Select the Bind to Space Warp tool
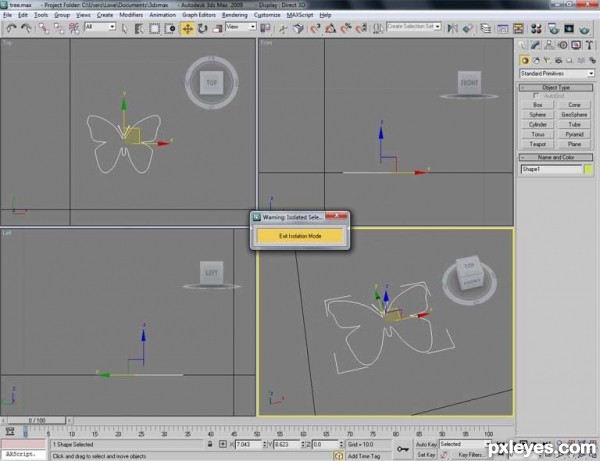Viewport: 600px width, 461px height. pos(74,28)
